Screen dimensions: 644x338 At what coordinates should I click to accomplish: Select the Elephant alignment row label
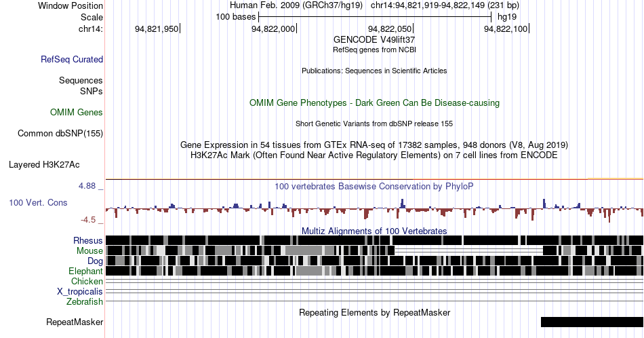point(86,271)
